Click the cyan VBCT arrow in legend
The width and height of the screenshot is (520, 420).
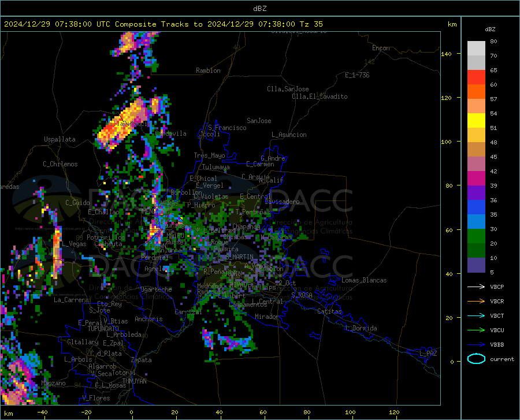tap(476, 315)
